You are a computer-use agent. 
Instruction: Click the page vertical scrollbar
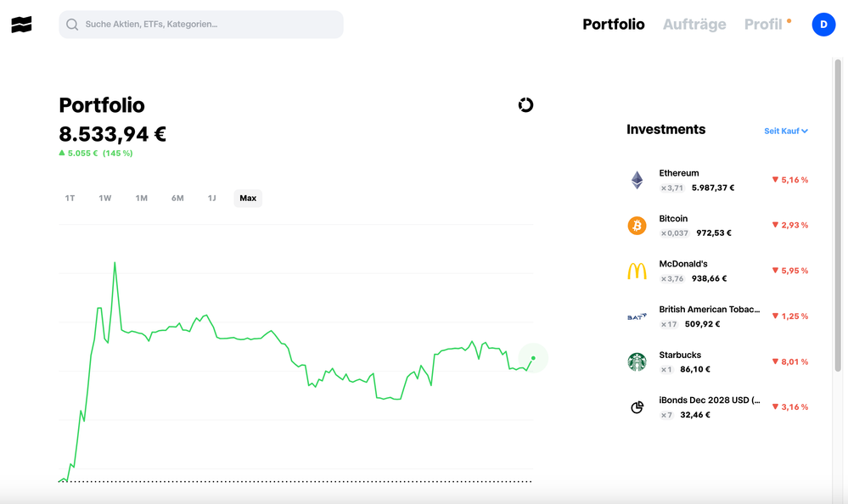(x=838, y=216)
